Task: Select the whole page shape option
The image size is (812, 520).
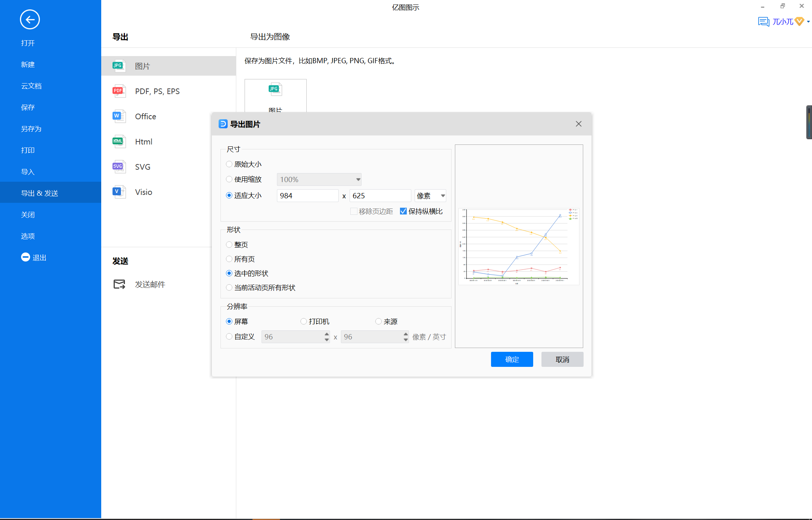Action: coord(229,245)
